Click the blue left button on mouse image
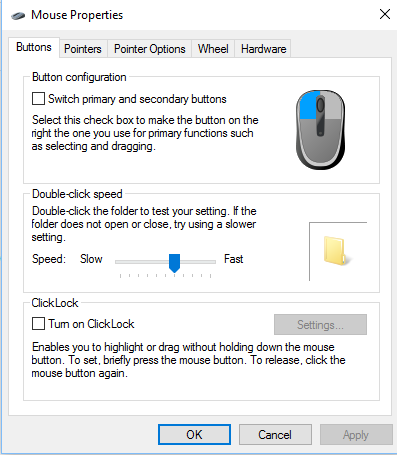The width and height of the screenshot is (397, 455). pyautogui.click(x=309, y=105)
